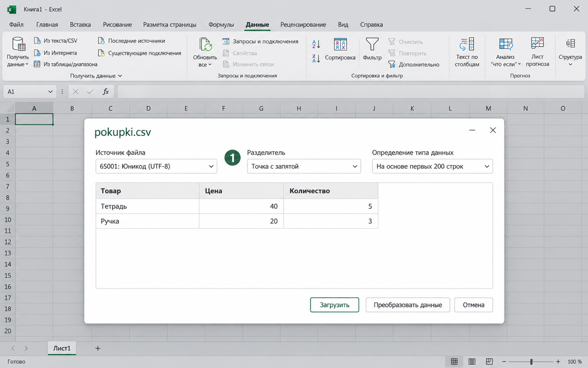Viewport: 588px width, 368px height.
Task: Switch to page layout view in the status bar
Action: click(x=472, y=362)
